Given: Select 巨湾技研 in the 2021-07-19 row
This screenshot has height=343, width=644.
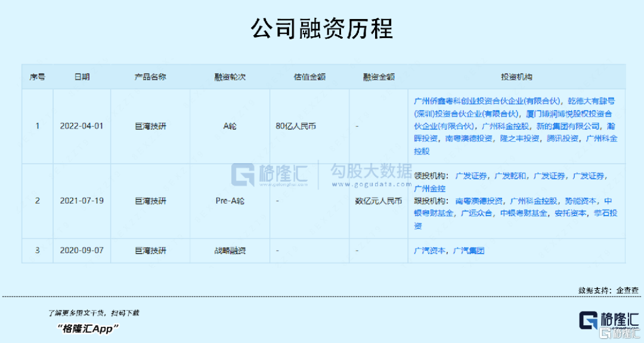Looking at the screenshot, I should click(150, 201).
